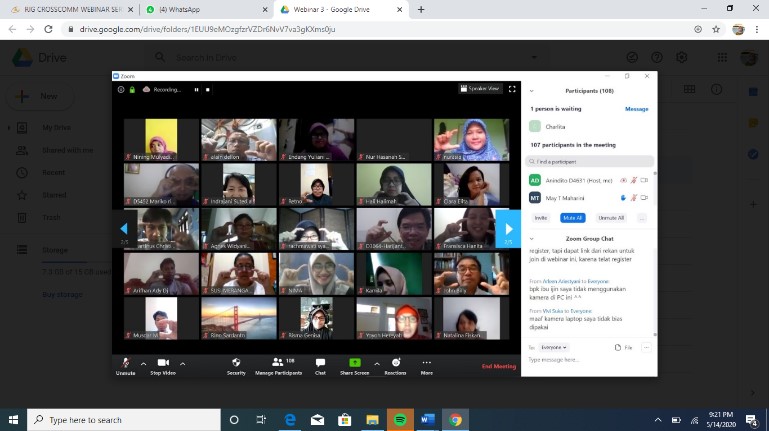The height and width of the screenshot is (431, 769).
Task: Open Windows Start menu
Action: (13, 420)
